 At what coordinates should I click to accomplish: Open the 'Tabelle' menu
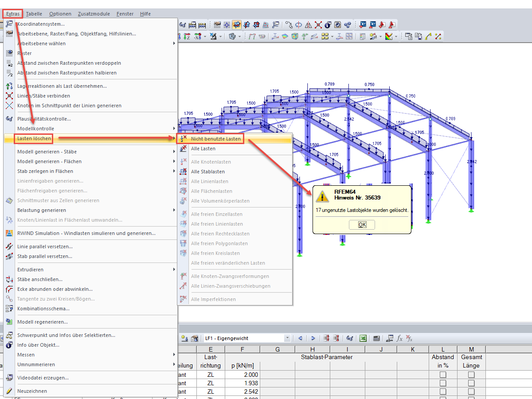click(34, 14)
